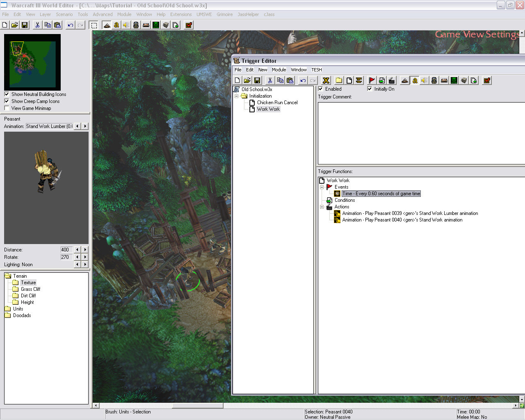The height and width of the screenshot is (420, 525).
Task: Click Undo icon in Trigger Editor toolbar
Action: click(x=303, y=80)
